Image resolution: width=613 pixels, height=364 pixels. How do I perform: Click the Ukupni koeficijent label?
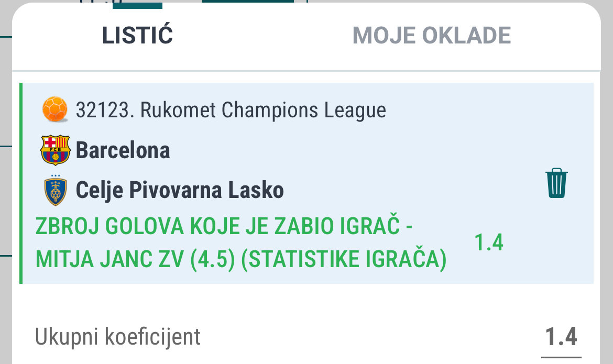(x=118, y=337)
